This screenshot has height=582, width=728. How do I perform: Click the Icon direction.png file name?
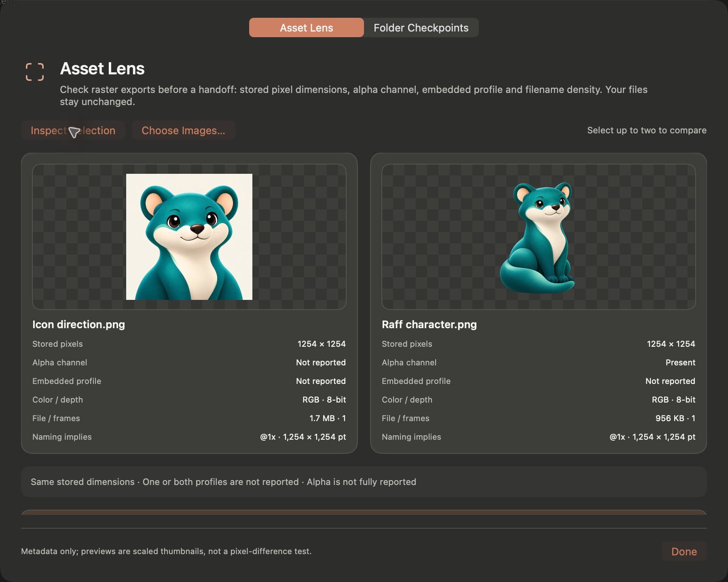tap(78, 325)
